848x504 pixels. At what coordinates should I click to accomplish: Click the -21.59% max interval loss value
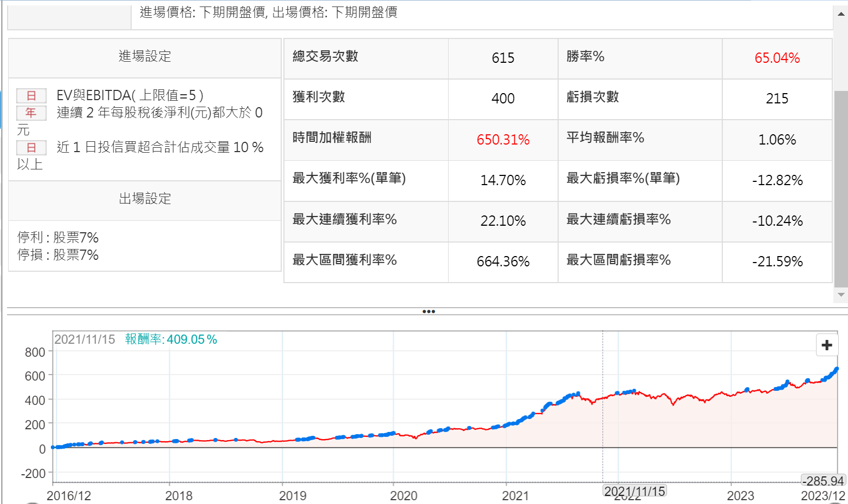coord(776,261)
